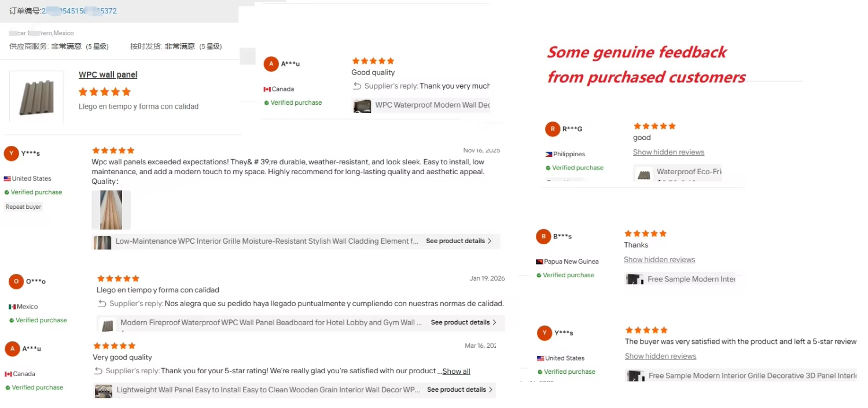Open the review photo of wooden panels
This screenshot has height=408, width=868.
[111, 210]
